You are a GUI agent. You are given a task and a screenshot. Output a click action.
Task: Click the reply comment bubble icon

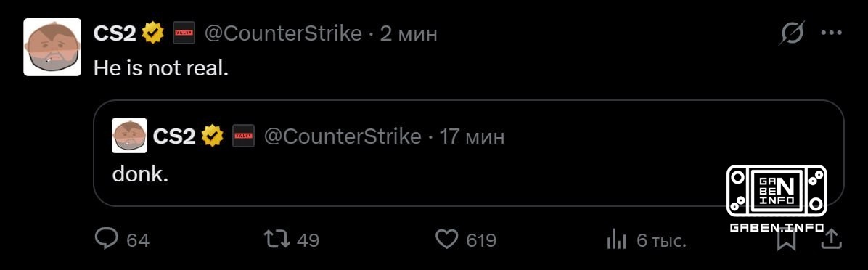[106, 240]
